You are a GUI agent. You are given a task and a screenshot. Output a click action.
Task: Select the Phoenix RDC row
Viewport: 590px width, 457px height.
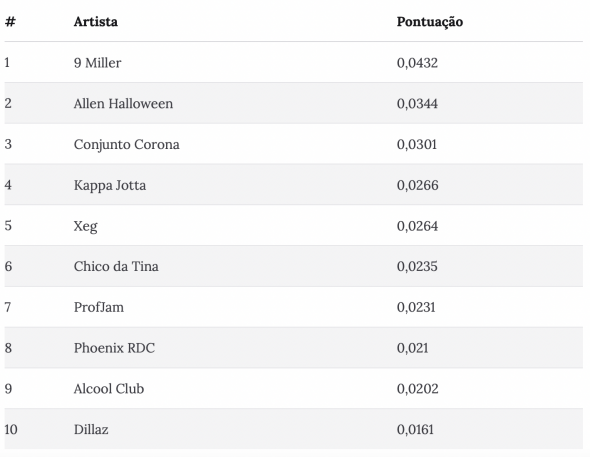[x=293, y=348]
